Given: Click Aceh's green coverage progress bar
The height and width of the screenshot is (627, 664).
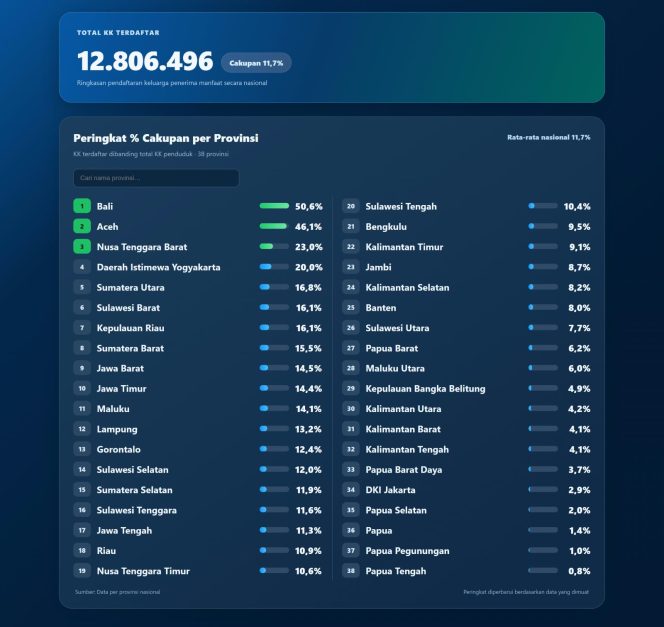Looking at the screenshot, I should click(x=274, y=226).
